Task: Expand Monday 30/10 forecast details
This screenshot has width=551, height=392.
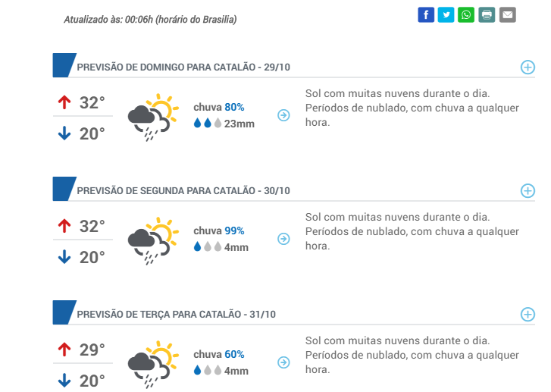Action: tap(528, 190)
